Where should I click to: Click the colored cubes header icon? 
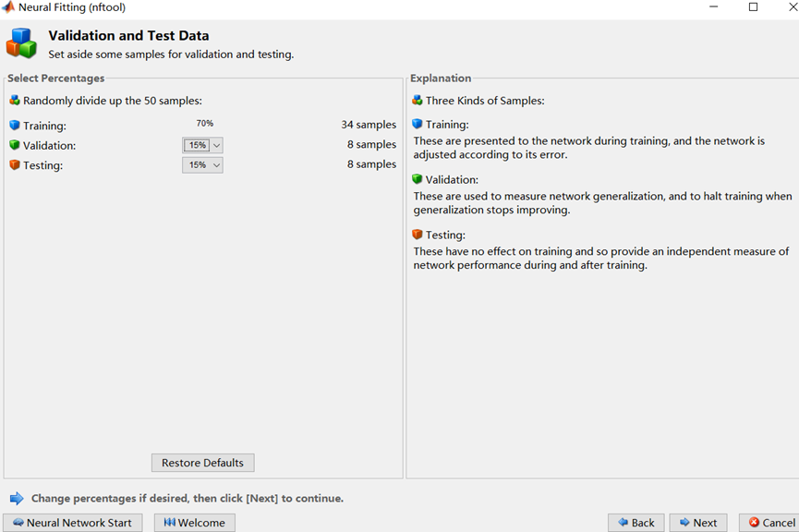21,43
